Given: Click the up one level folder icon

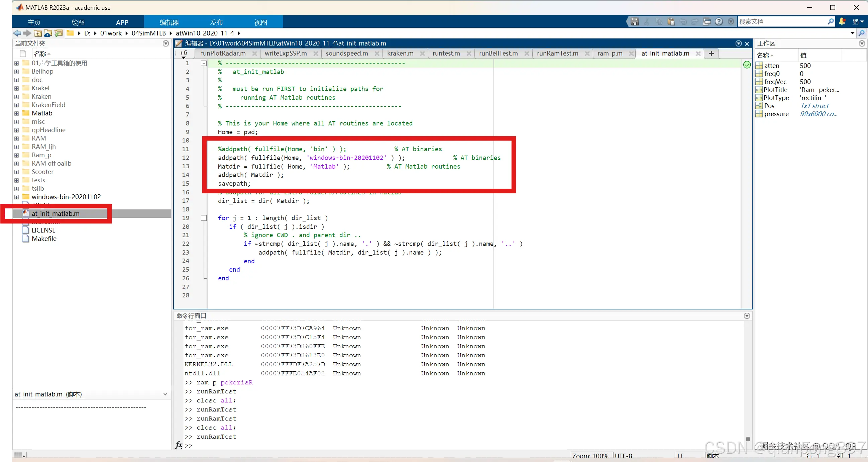Looking at the screenshot, I should (x=38, y=33).
